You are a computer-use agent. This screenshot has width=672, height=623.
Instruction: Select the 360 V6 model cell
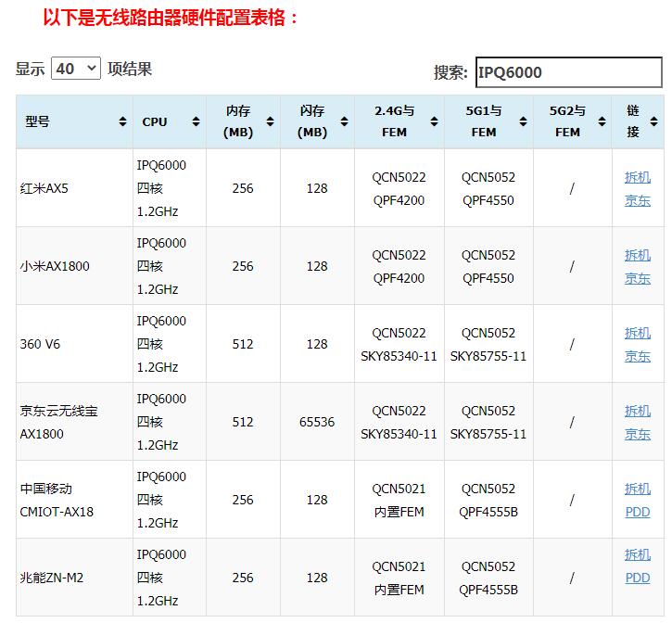(74, 344)
